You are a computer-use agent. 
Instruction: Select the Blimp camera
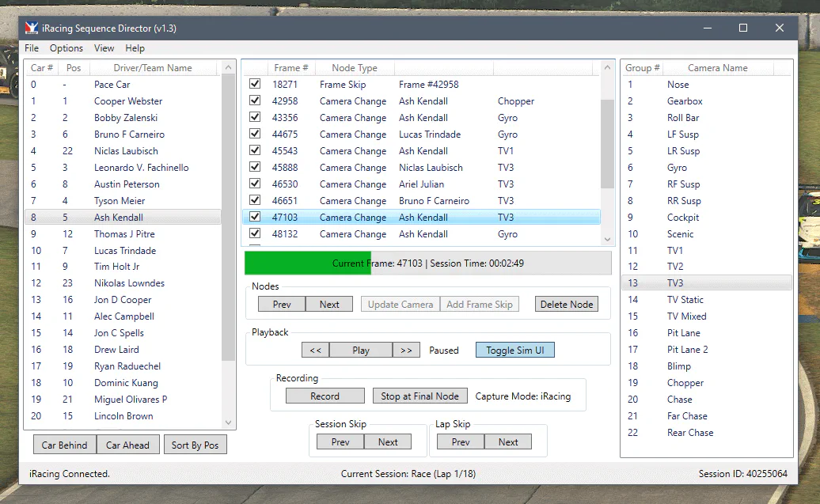pos(706,366)
